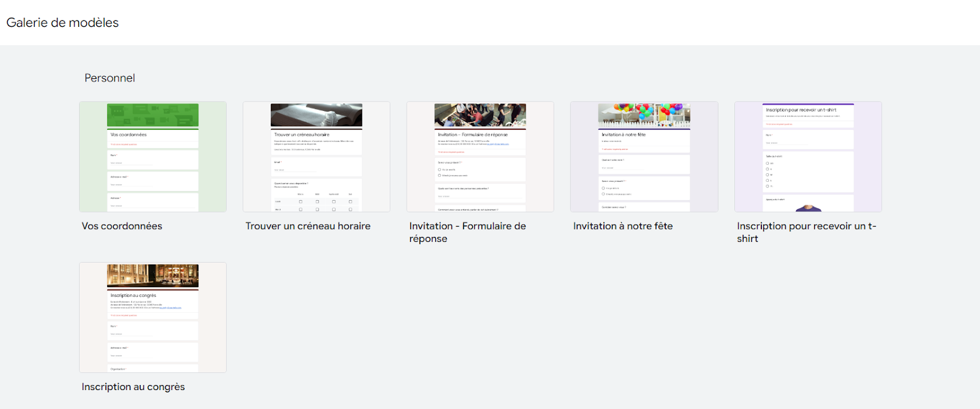Open the Invitation - Formulaire de réponse thumbnail

pos(480,157)
